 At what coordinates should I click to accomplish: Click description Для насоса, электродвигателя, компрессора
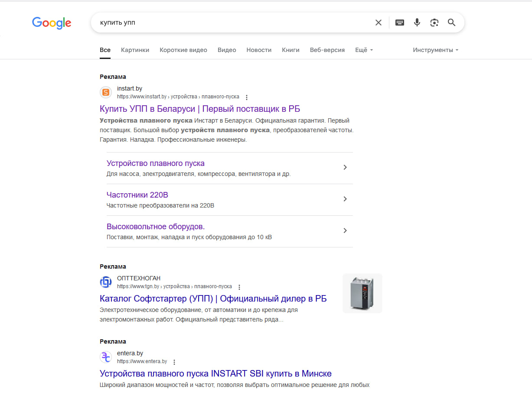[x=199, y=174]
